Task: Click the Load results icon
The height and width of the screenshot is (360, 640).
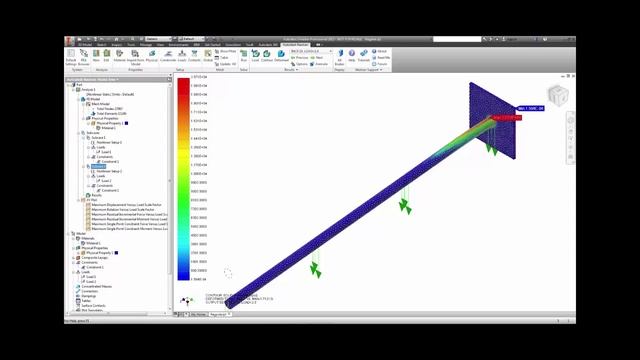Action: (256, 56)
